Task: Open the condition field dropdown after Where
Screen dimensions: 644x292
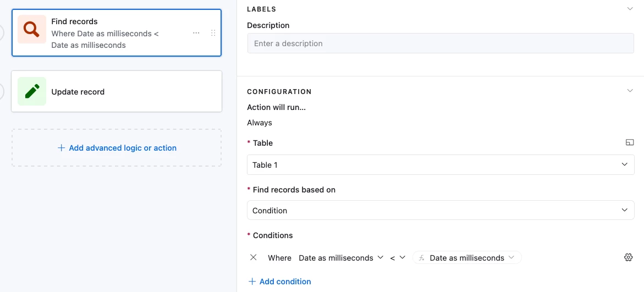Action: (341, 258)
